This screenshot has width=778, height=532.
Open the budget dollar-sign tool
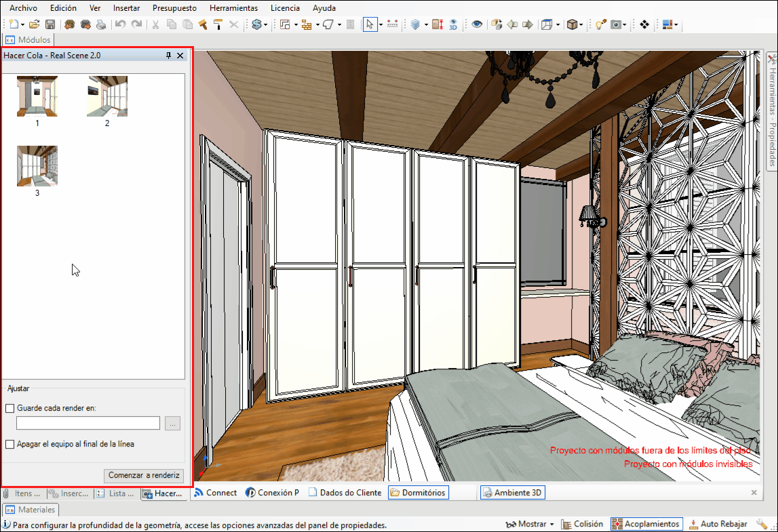pos(256,24)
